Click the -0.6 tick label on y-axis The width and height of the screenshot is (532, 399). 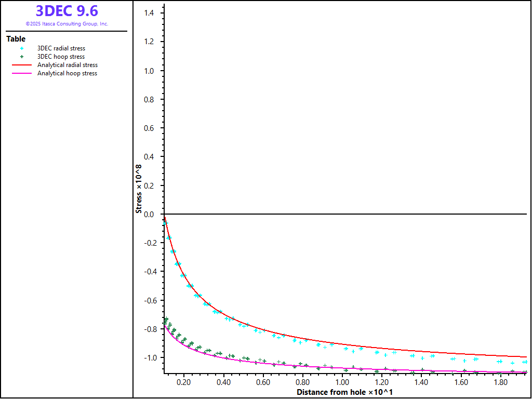[149, 300]
